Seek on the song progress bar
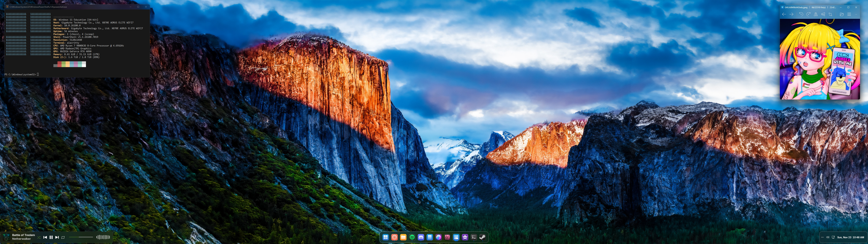 click(x=81, y=237)
